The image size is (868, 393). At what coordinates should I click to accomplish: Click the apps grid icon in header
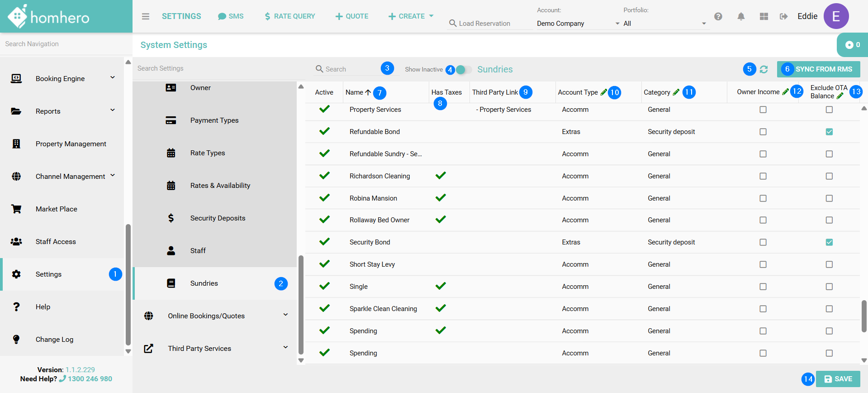click(x=764, y=16)
